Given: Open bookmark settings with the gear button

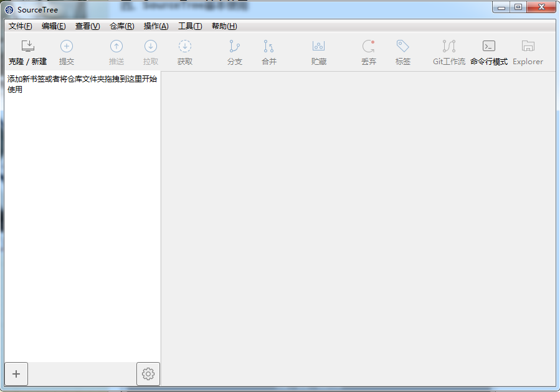Looking at the screenshot, I should 148,374.
